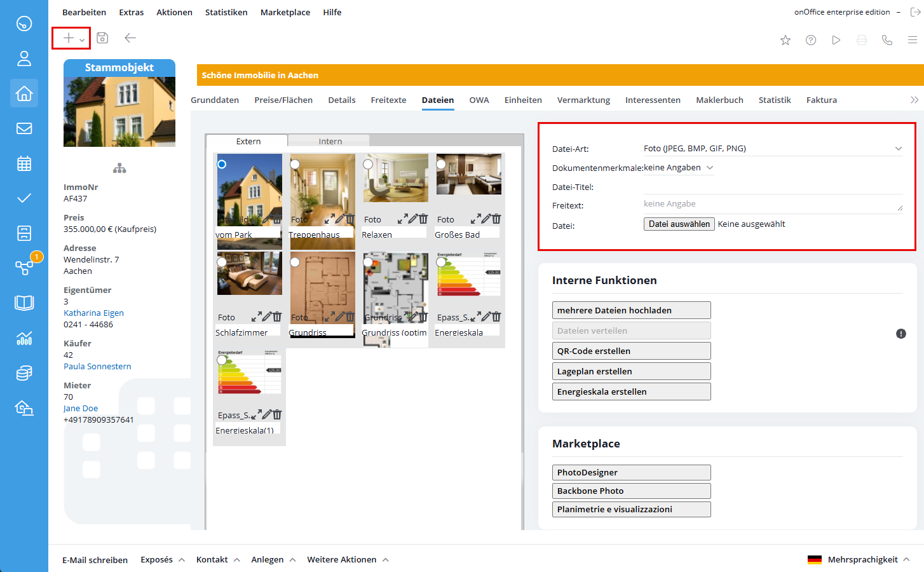This screenshot has height=572, width=924.
Task: Select the Schlafzimmer photo radio button
Action: [222, 262]
